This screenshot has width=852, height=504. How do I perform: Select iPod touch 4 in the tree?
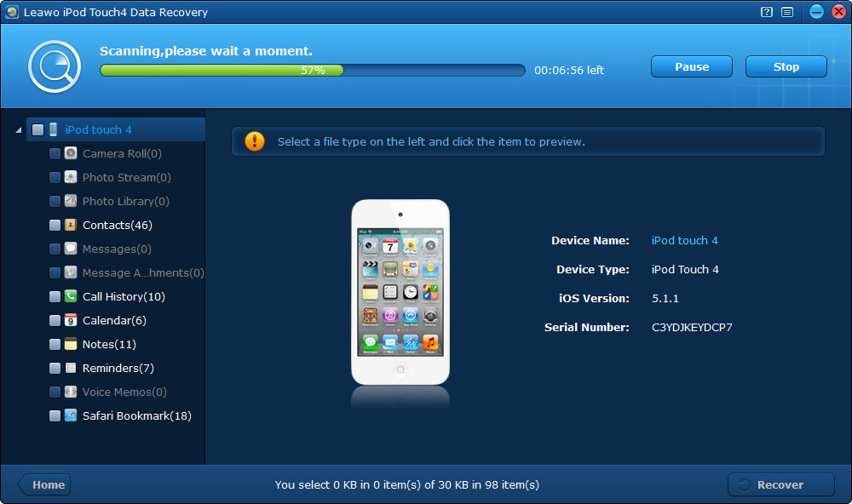(98, 129)
